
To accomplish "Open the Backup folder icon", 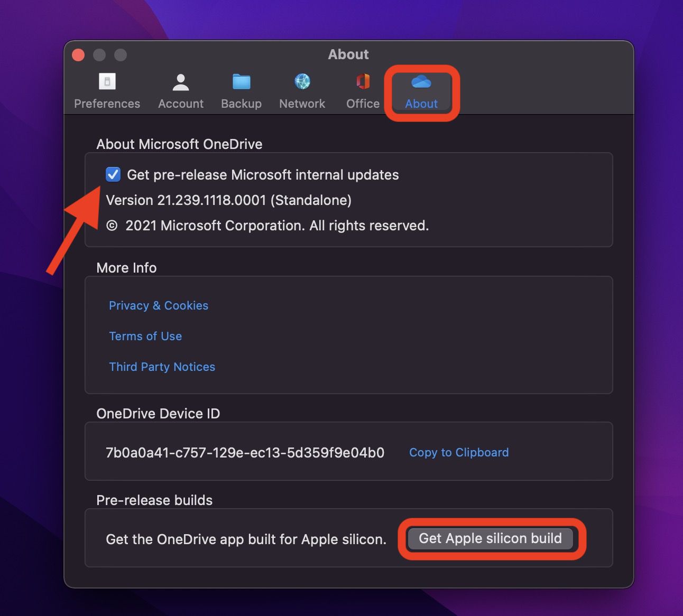I will click(x=242, y=81).
